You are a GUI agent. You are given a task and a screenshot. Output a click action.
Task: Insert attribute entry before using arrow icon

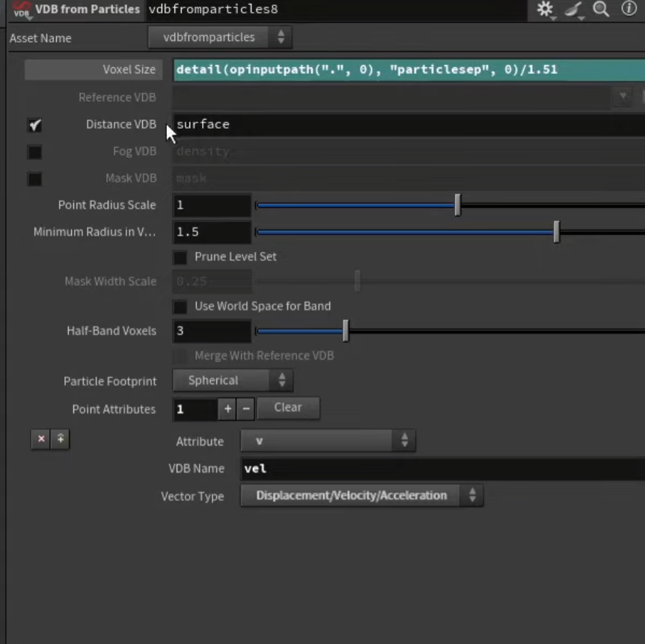pyautogui.click(x=60, y=439)
